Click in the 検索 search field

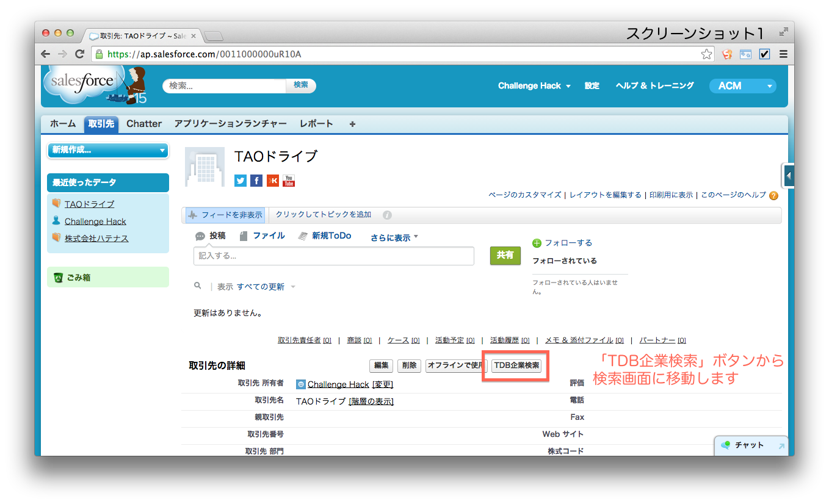224,86
